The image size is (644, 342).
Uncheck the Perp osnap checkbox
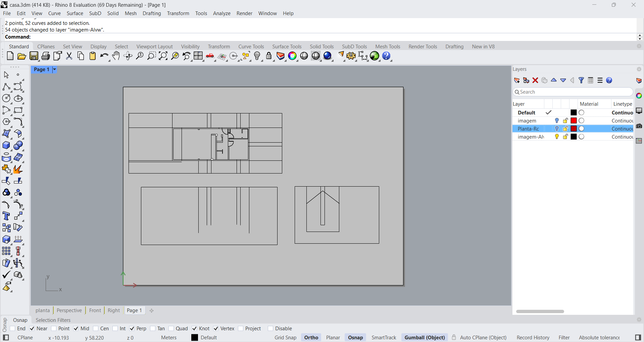[132, 329]
